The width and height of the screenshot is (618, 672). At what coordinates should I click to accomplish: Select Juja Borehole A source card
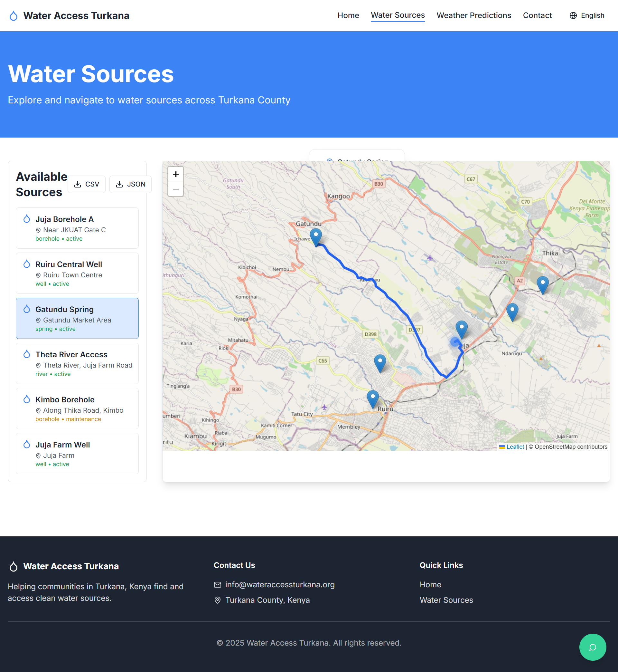coord(77,228)
